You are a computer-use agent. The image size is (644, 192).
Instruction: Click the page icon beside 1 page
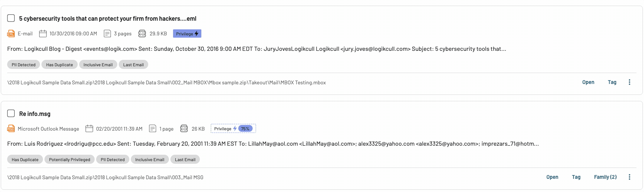click(x=153, y=129)
